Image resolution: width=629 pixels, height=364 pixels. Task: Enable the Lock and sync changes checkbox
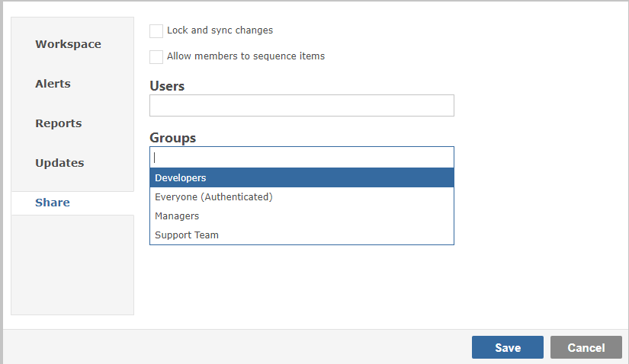(156, 31)
